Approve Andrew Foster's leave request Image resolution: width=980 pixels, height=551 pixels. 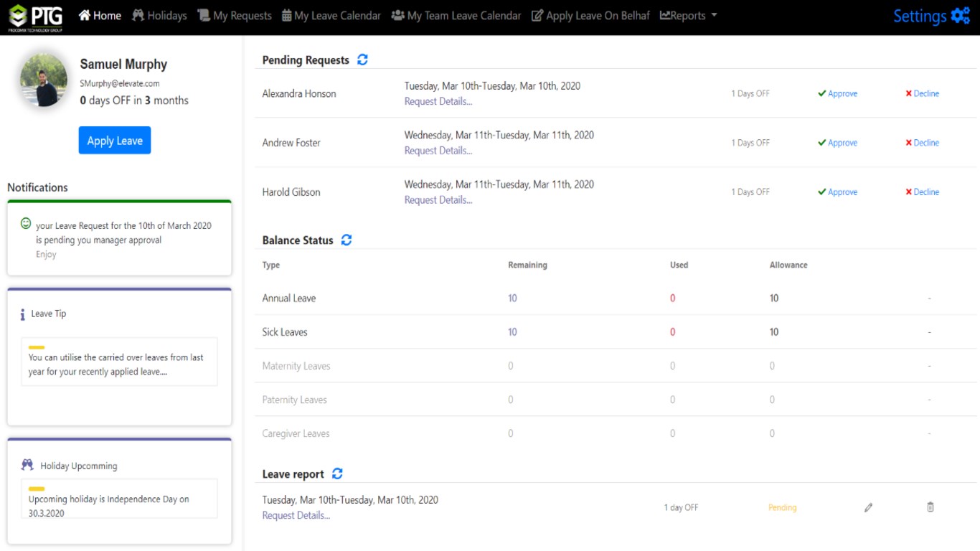click(837, 143)
